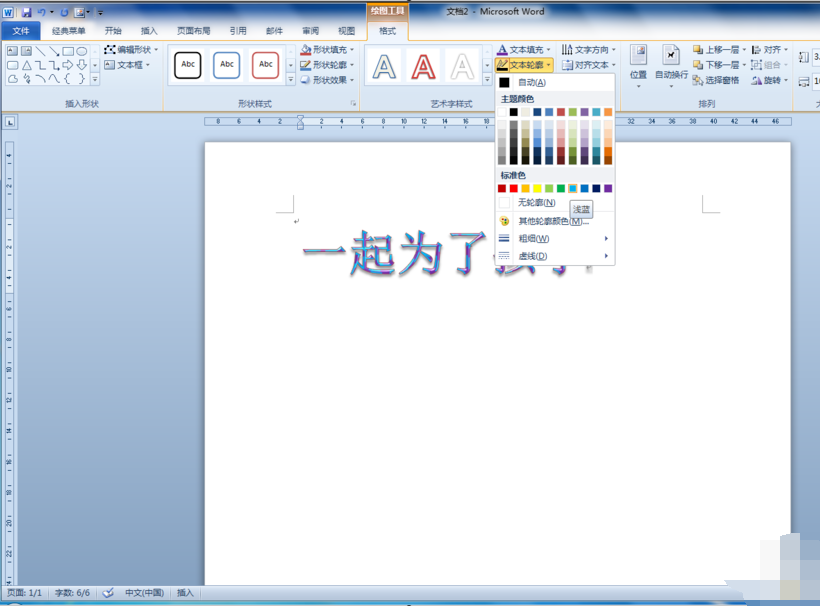The image size is (820, 606).
Task: Select the rectangle shape in shapes gallery
Action: tap(68, 51)
